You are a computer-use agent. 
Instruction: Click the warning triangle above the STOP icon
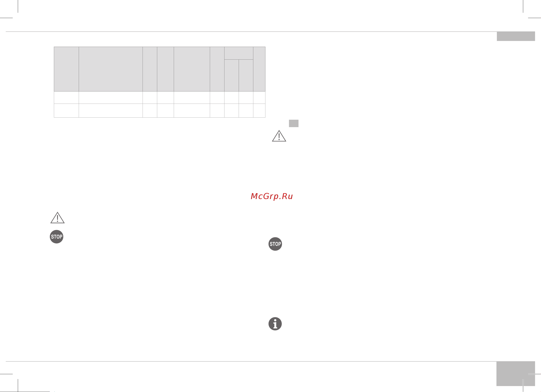pos(57,218)
